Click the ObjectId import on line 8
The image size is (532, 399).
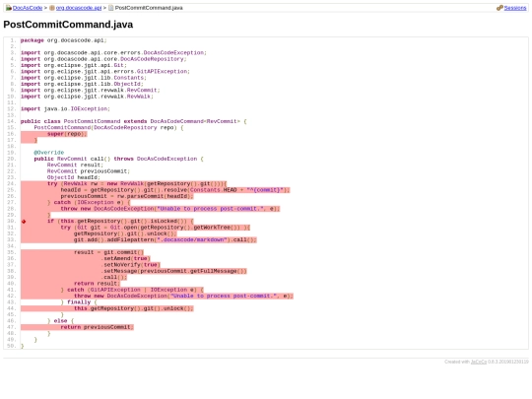click(82, 84)
